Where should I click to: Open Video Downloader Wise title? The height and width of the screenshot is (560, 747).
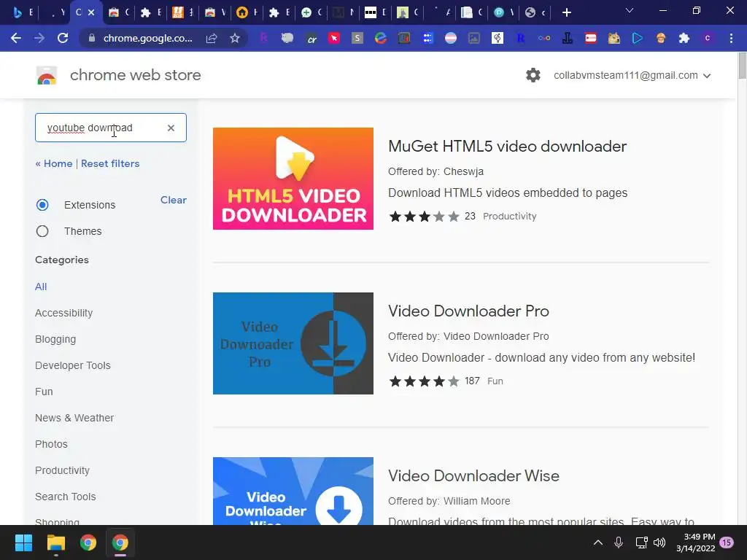[473, 475]
